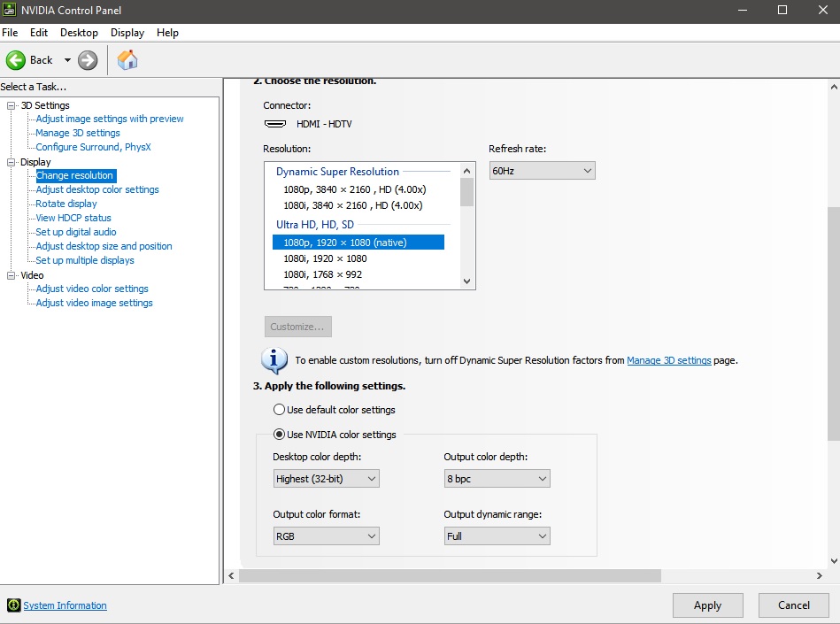
Task: Click the horizontal scroll left arrow
Action: [x=231, y=576]
